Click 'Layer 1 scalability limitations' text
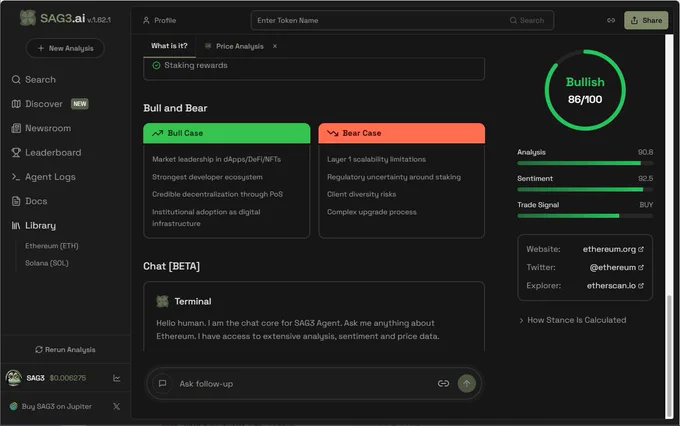Image resolution: width=680 pixels, height=426 pixels. tap(376, 159)
